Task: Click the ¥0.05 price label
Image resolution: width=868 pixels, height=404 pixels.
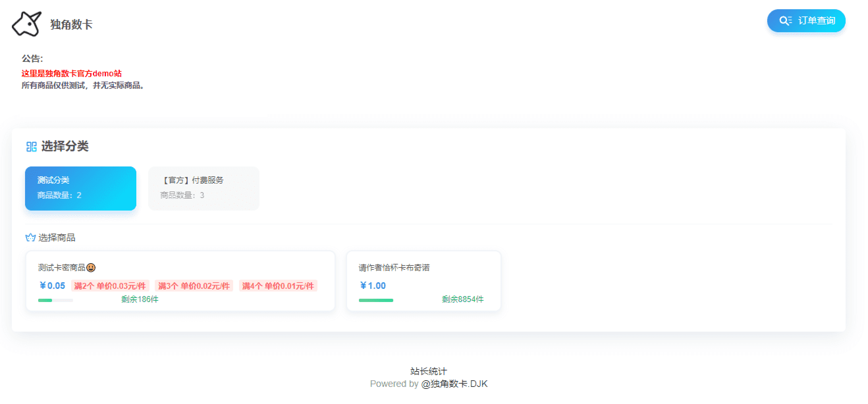Action: 52,286
